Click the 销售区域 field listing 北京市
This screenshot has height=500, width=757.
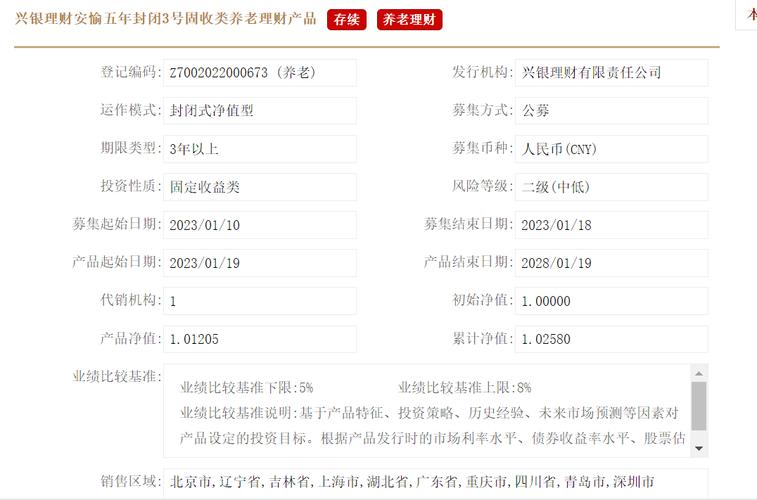click(435, 482)
